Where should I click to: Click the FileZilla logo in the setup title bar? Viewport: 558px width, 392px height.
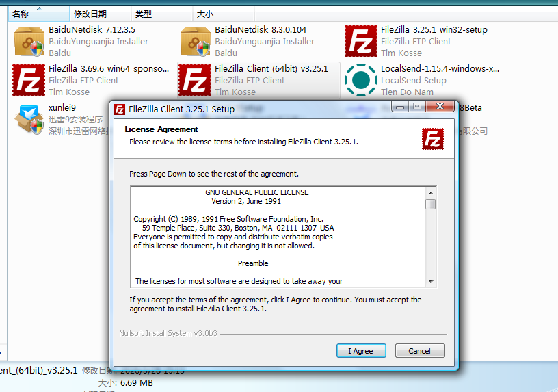pos(120,109)
